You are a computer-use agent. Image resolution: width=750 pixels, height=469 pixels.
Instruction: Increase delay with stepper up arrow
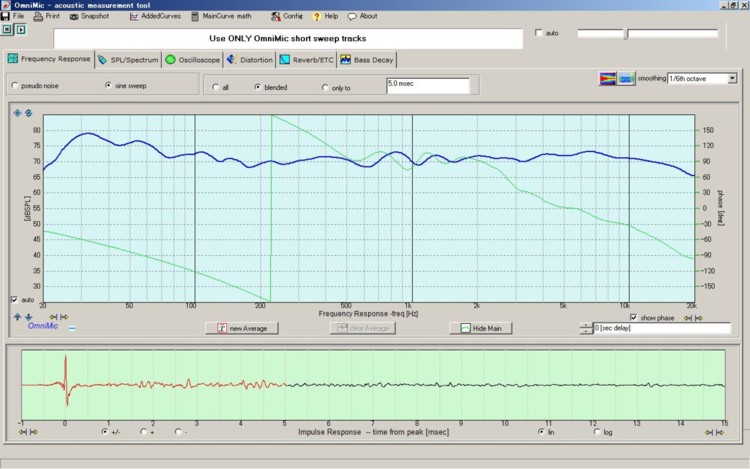pyautogui.click(x=586, y=325)
